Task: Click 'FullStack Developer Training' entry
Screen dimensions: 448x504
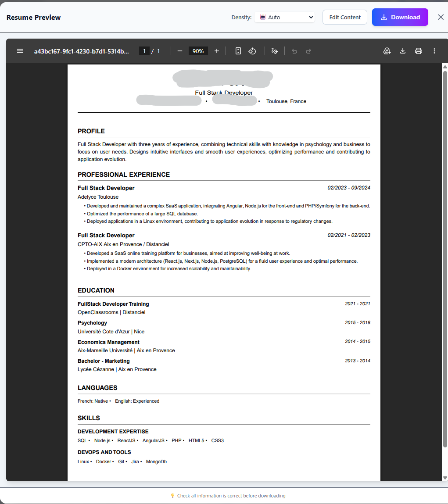Action: tap(113, 304)
